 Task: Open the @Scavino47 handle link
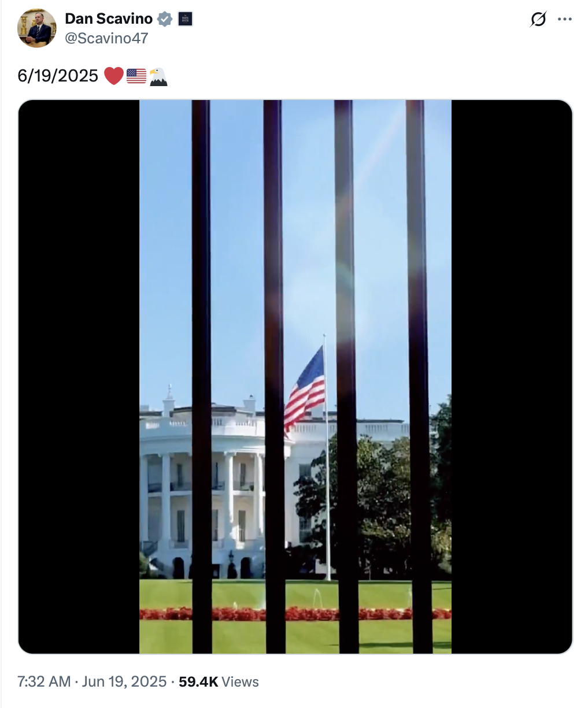point(106,38)
